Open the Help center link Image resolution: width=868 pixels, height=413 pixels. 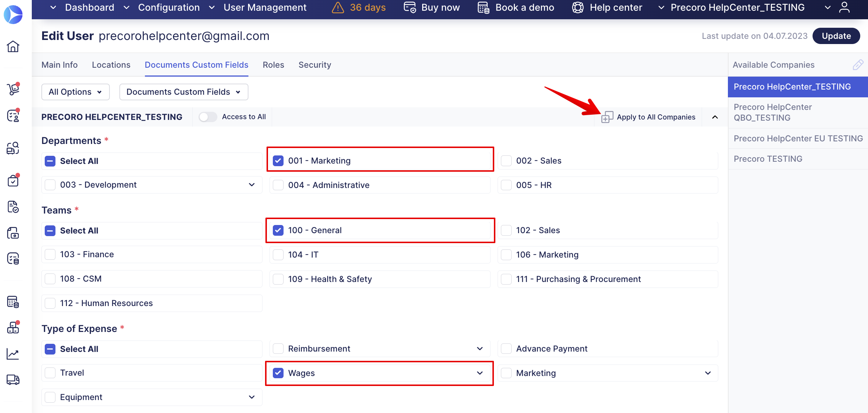[616, 7]
